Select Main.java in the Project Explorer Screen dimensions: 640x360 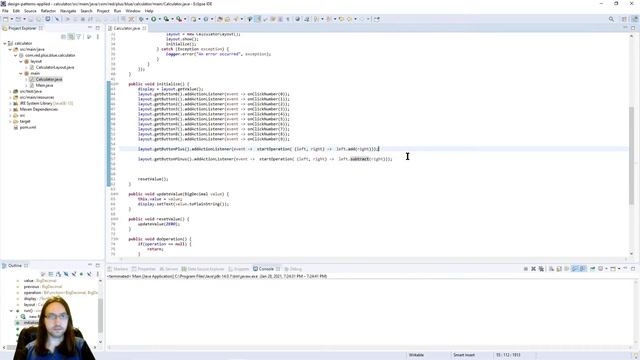point(44,85)
